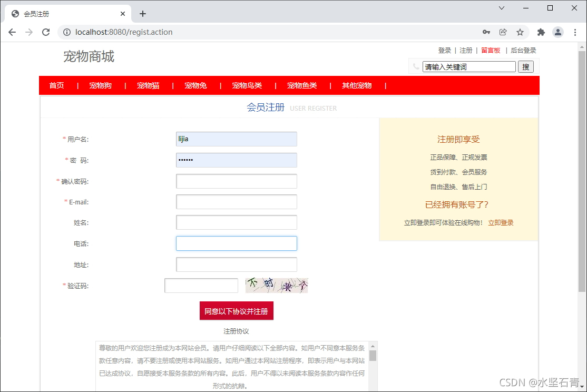
Task: Click the 宠物商城 site title
Action: coord(89,56)
